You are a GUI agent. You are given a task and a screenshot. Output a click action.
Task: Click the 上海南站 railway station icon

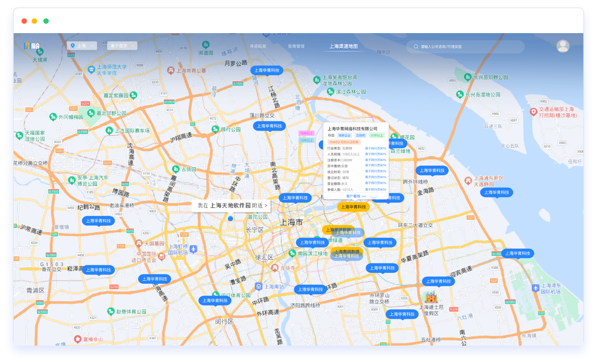click(258, 286)
